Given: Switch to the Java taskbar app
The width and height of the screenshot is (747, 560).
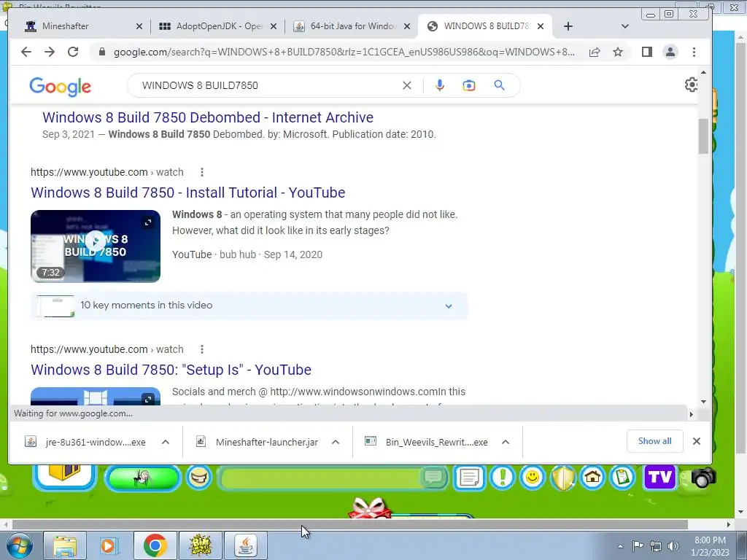Looking at the screenshot, I should (245, 545).
